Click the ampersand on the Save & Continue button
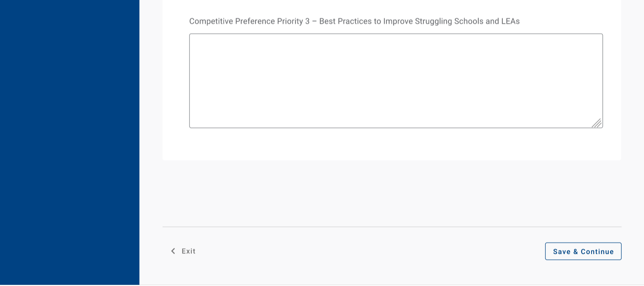 (x=575, y=252)
